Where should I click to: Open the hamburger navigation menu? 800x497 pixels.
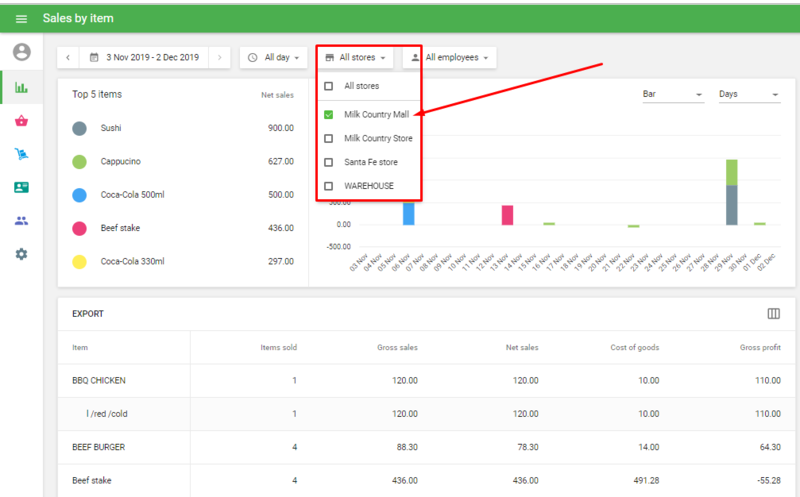click(21, 18)
